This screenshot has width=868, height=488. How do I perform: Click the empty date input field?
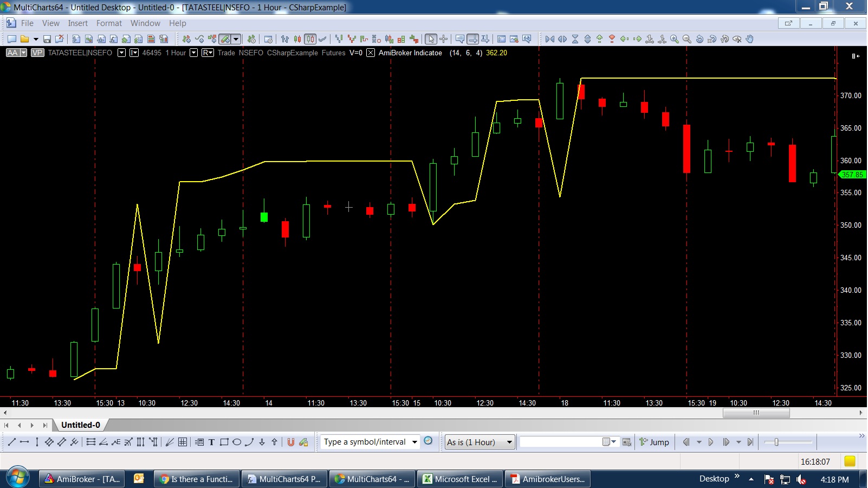pyautogui.click(x=561, y=442)
